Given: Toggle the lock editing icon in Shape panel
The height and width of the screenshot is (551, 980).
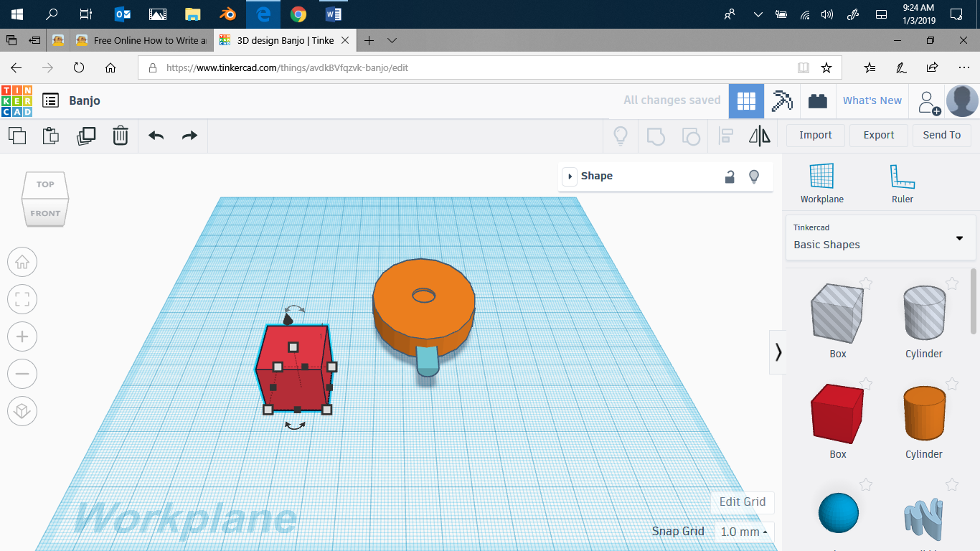Looking at the screenshot, I should coord(730,176).
